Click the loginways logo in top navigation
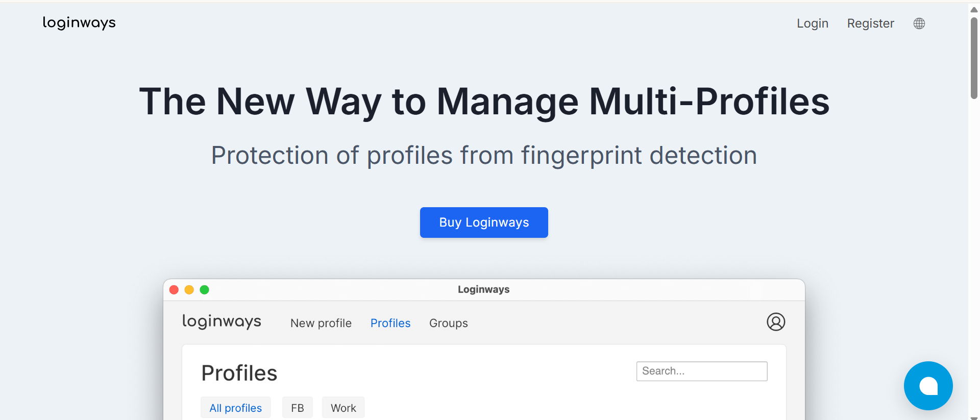The height and width of the screenshot is (420, 980). [79, 23]
